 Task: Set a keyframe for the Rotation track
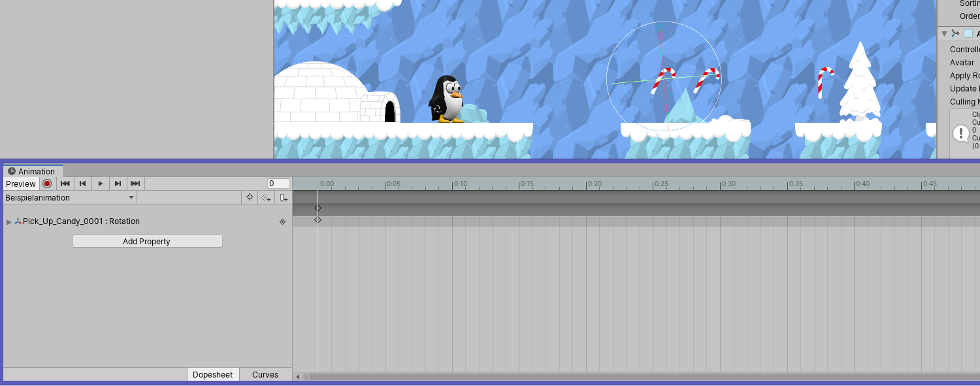282,221
